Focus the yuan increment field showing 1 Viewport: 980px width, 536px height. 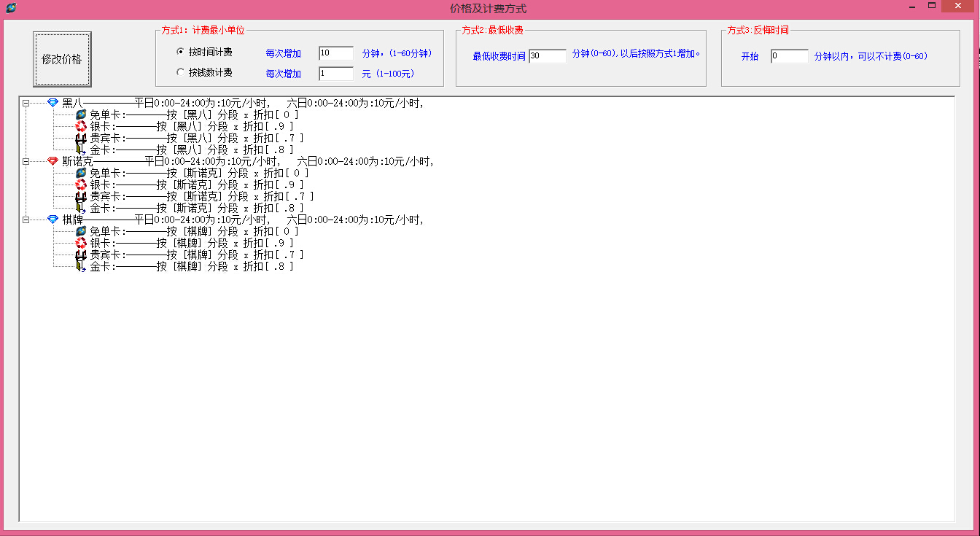pos(336,74)
